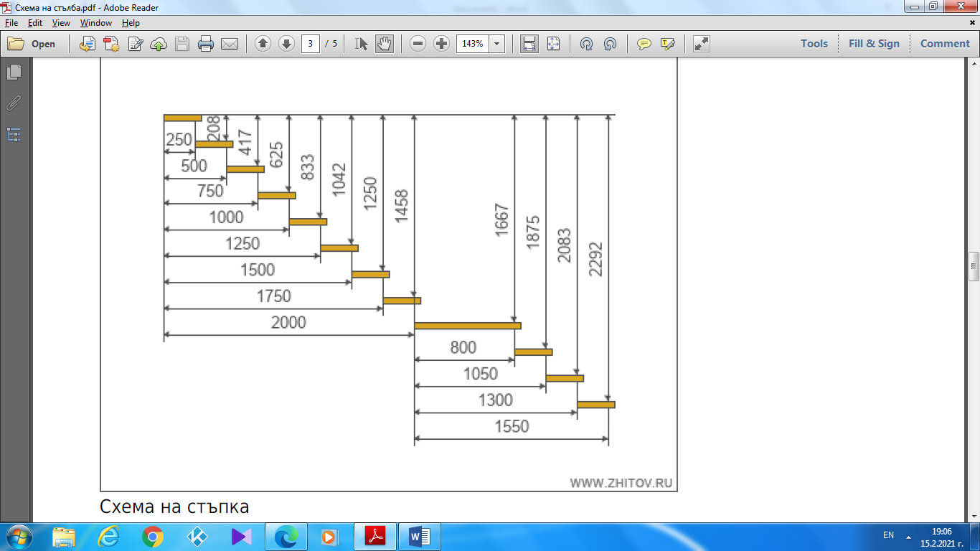Viewport: 980px width, 551px height.
Task: Open the Attachments paperclip panel
Action: (x=14, y=103)
